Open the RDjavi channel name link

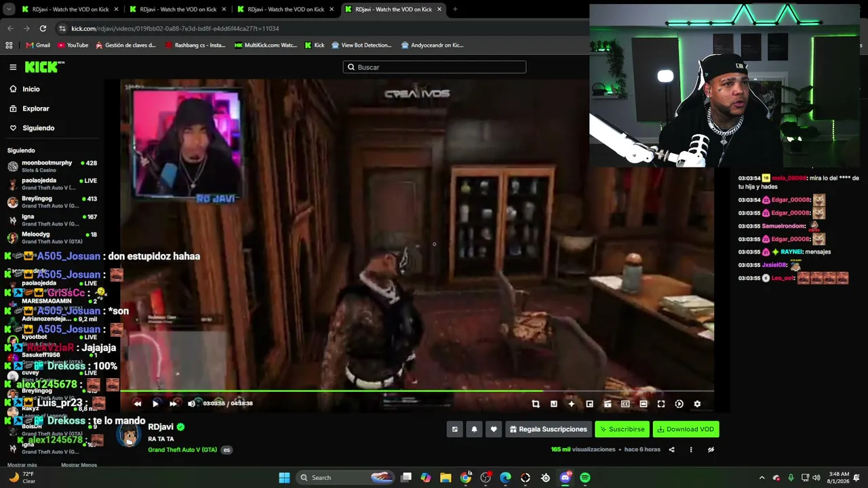point(161,427)
